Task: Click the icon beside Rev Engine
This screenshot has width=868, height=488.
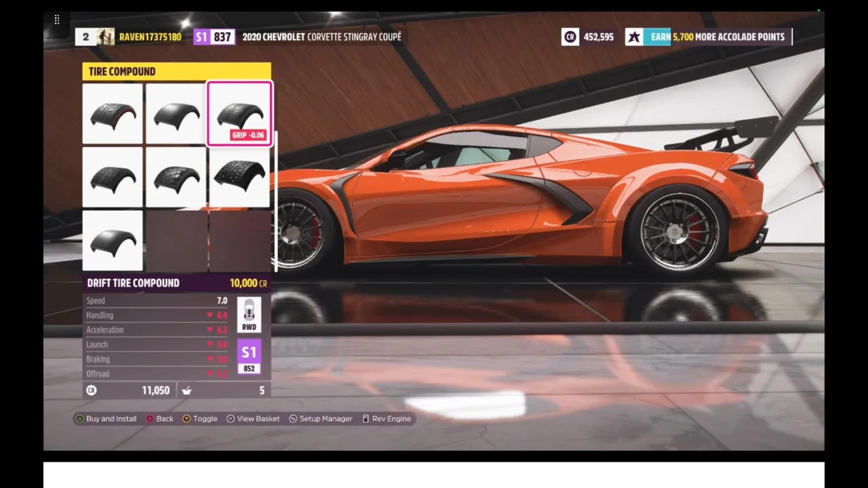Action: pos(366,419)
